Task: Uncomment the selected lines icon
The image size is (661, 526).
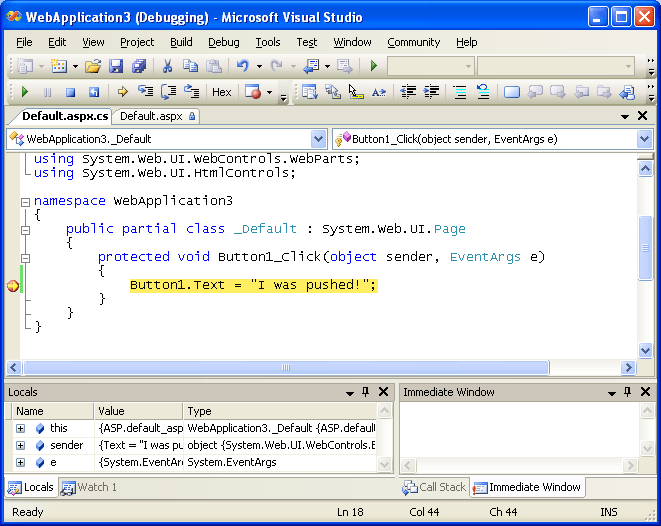Action: (483, 91)
